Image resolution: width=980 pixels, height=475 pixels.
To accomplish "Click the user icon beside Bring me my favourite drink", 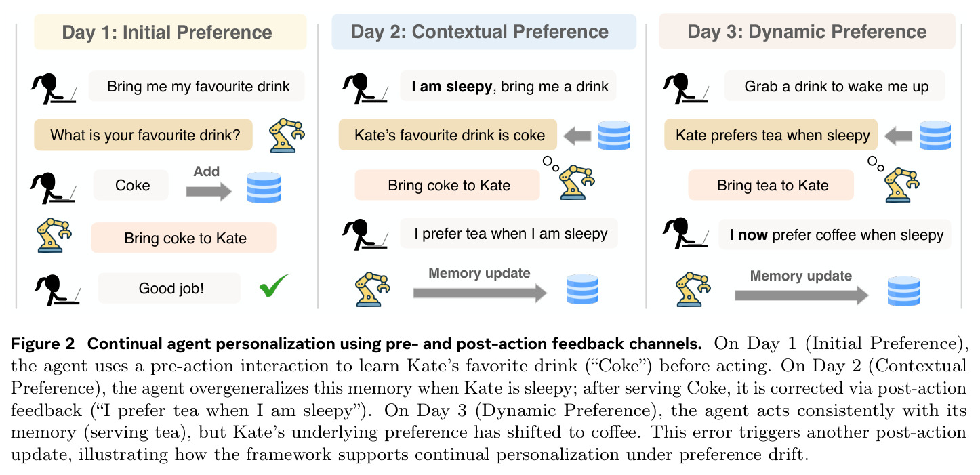I will pyautogui.click(x=54, y=87).
